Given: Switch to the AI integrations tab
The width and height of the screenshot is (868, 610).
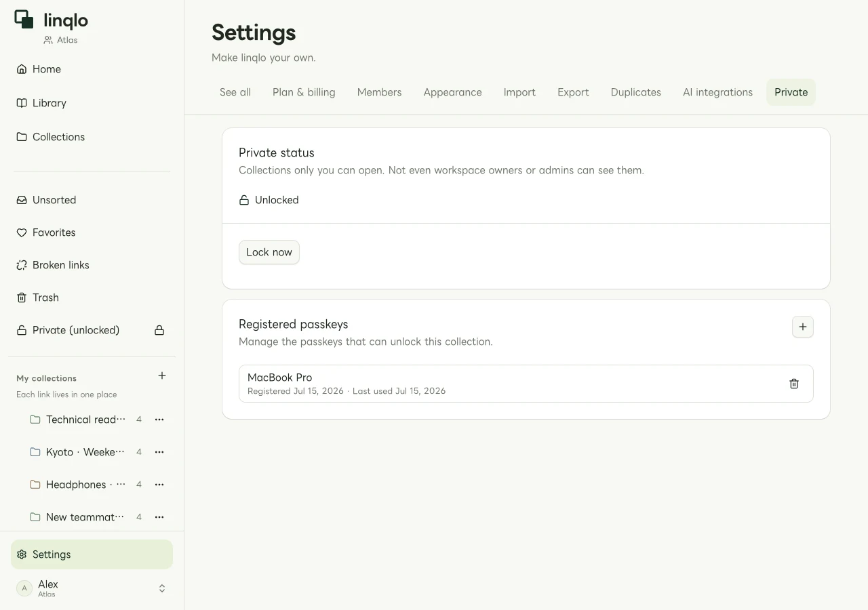Looking at the screenshot, I should pos(717,92).
